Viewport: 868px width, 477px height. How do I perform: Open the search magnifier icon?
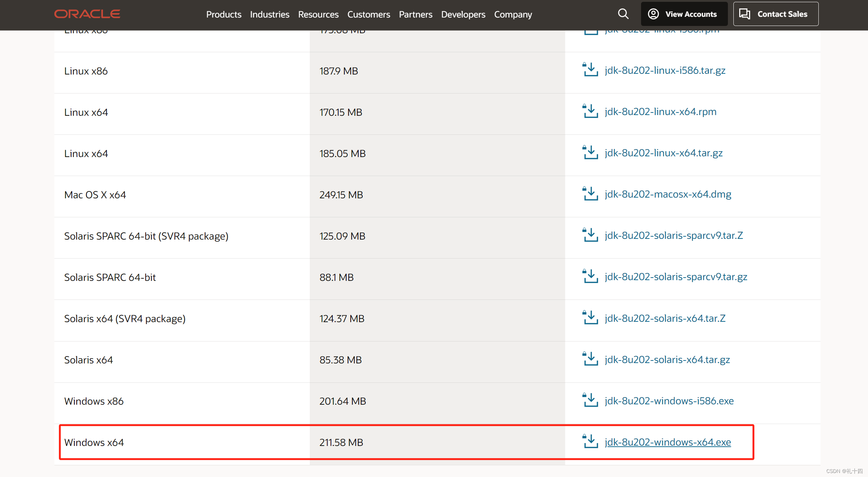[x=623, y=14]
